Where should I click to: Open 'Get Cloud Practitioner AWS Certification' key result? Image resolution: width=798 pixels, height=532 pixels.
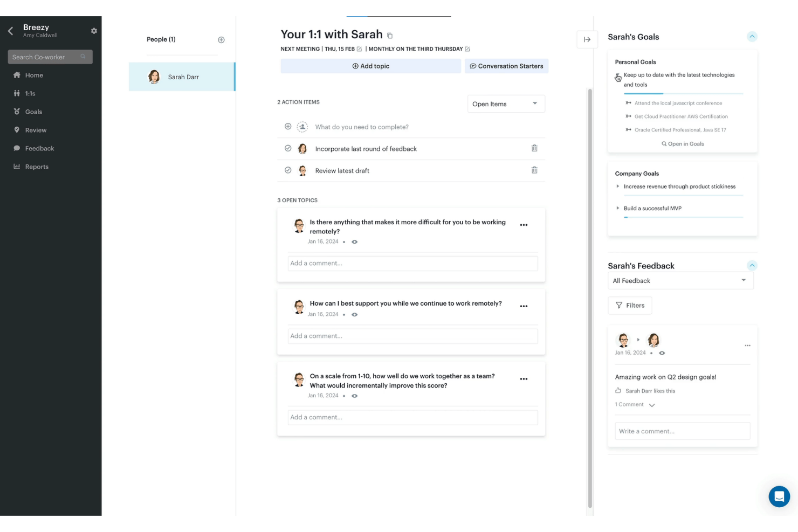click(x=681, y=116)
